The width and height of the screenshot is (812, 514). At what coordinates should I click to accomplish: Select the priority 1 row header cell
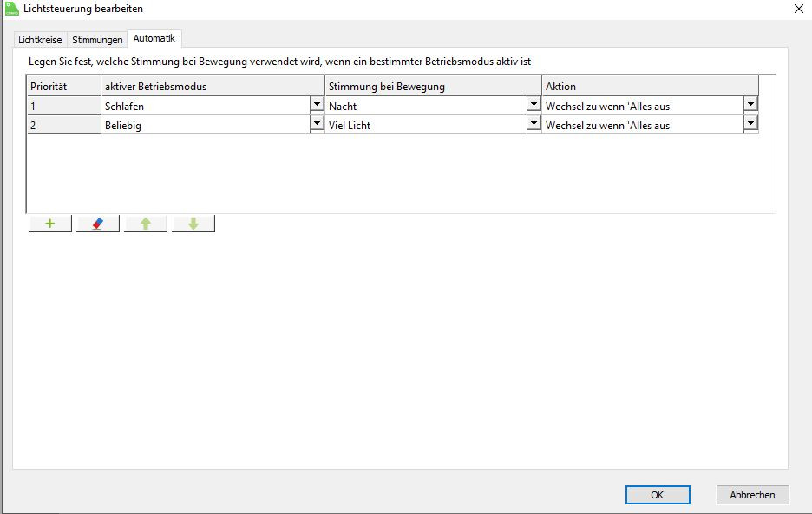[x=64, y=106]
